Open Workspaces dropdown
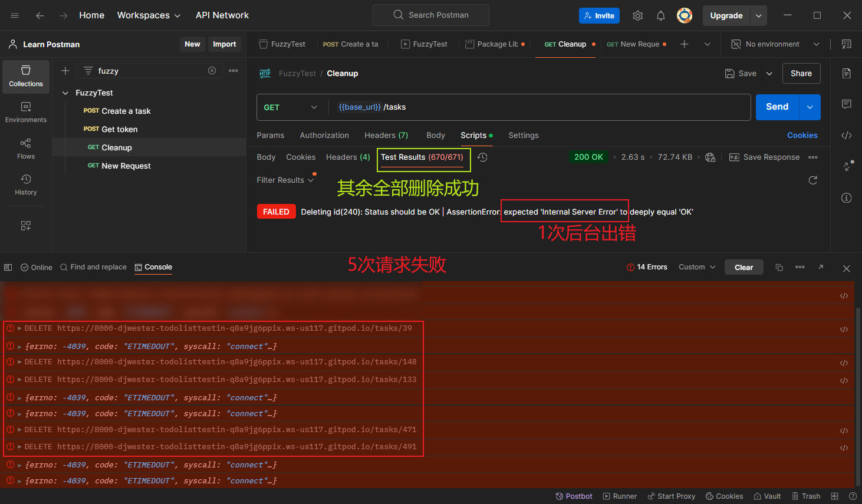The image size is (862, 504). coord(149,15)
